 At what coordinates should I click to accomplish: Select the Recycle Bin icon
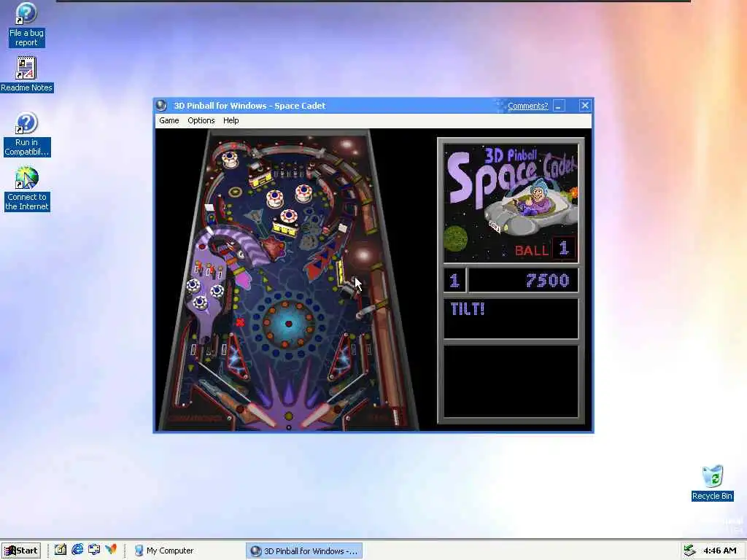(712, 483)
